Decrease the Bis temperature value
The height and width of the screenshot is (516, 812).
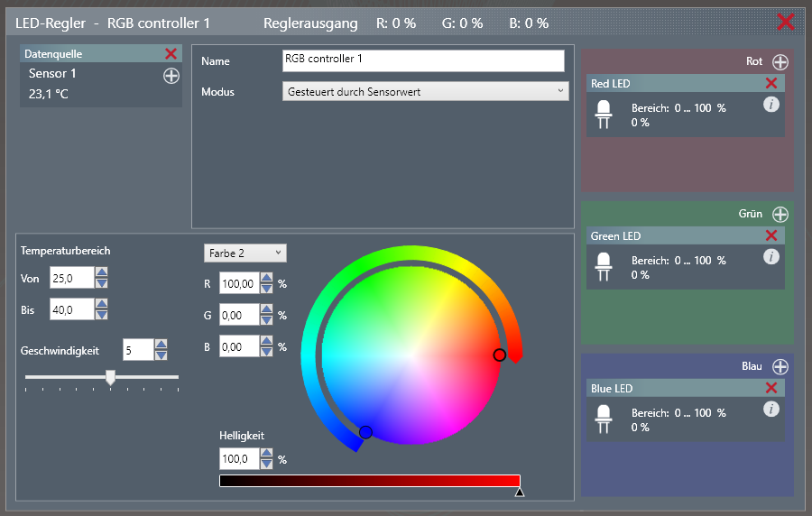pos(102,315)
